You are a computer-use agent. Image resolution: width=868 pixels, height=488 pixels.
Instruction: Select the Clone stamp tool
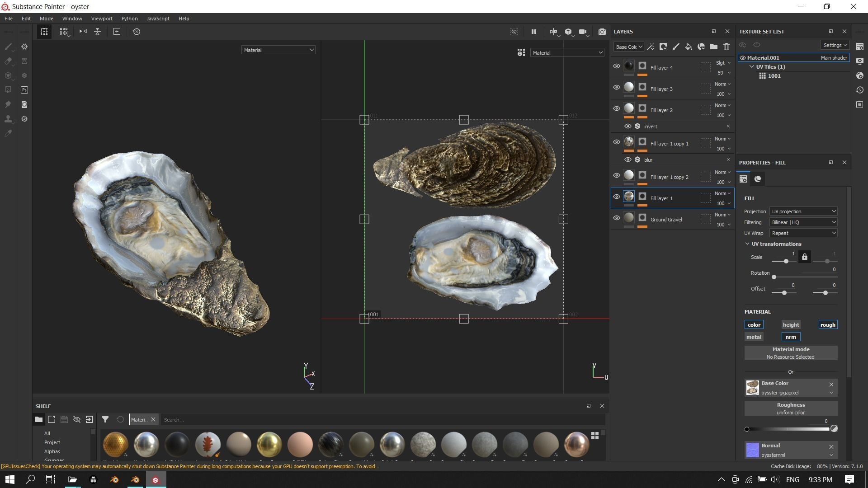[8, 119]
